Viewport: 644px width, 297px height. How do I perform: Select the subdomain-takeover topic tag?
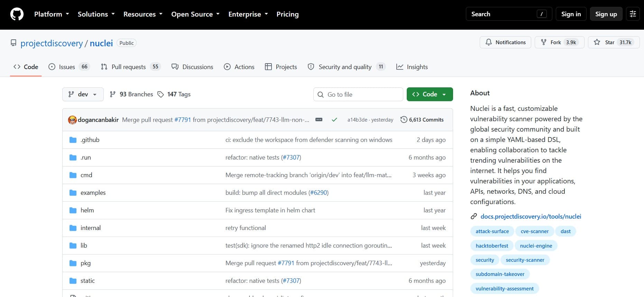(500, 274)
